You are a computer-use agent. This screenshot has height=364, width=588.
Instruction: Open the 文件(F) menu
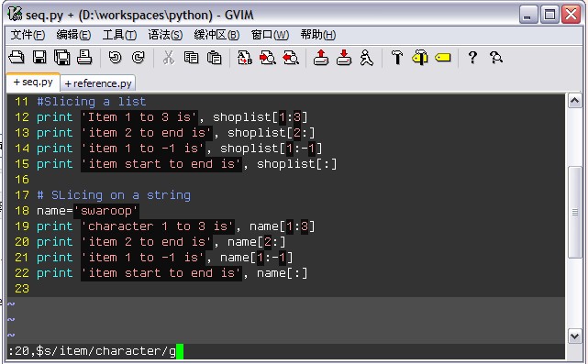pos(28,35)
